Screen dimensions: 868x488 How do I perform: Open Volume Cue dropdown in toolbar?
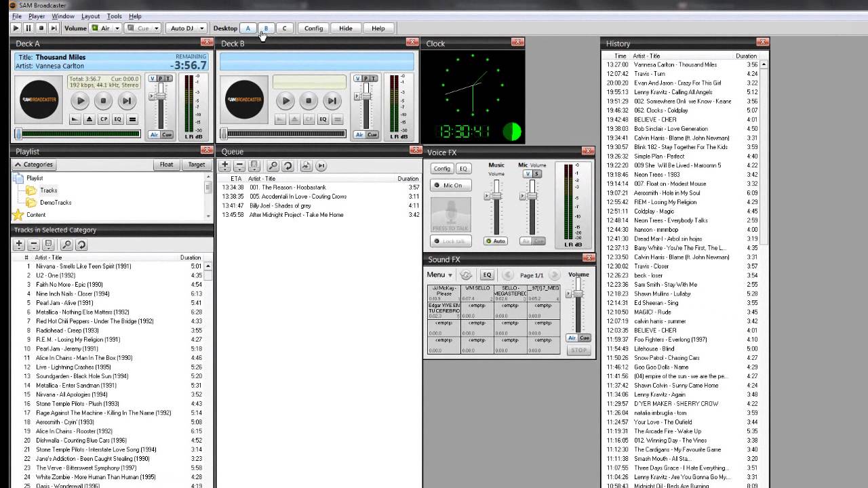156,28
